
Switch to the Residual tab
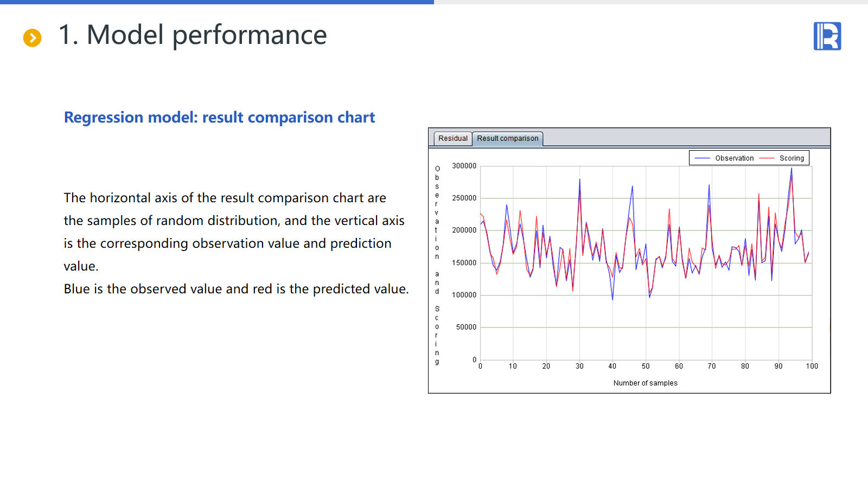point(452,138)
